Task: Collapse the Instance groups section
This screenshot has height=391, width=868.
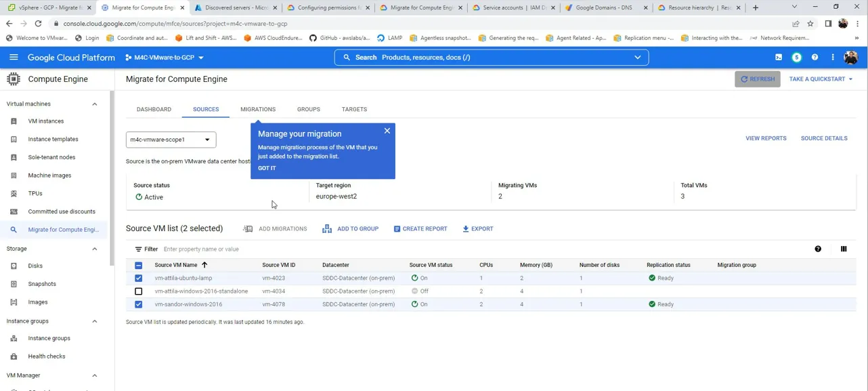Action: (x=95, y=321)
